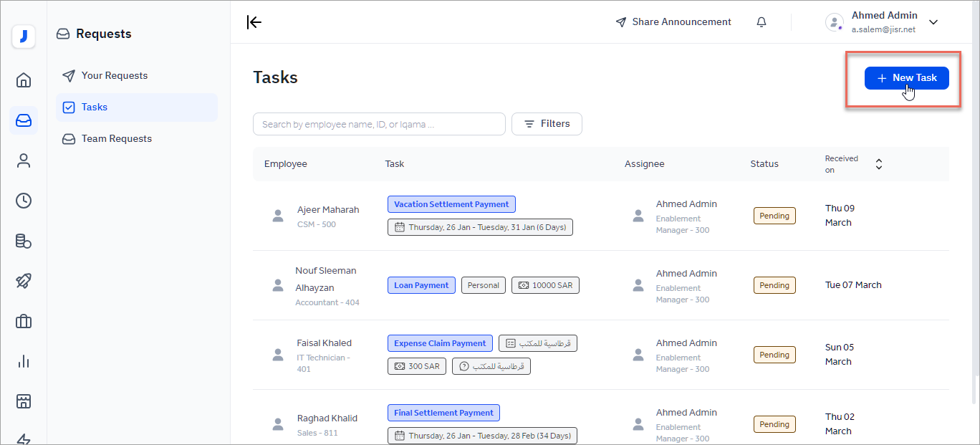Open the Home dashboard icon
The height and width of the screenshot is (445, 980).
(24, 80)
